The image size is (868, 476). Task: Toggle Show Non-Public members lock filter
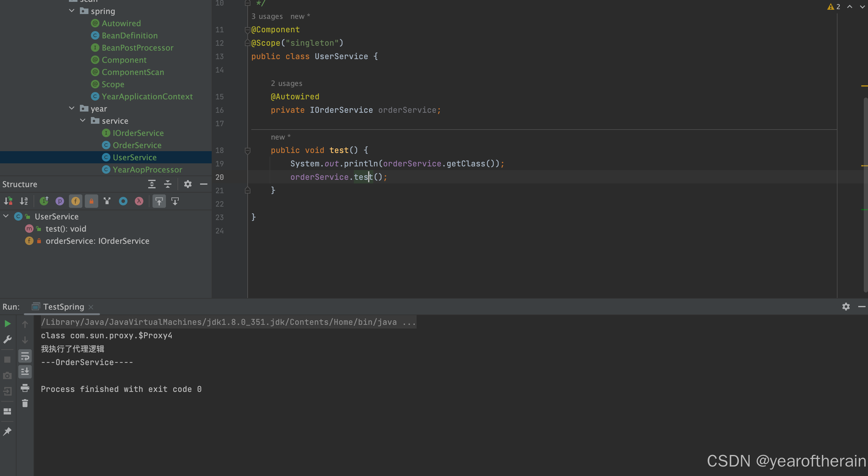coord(91,201)
